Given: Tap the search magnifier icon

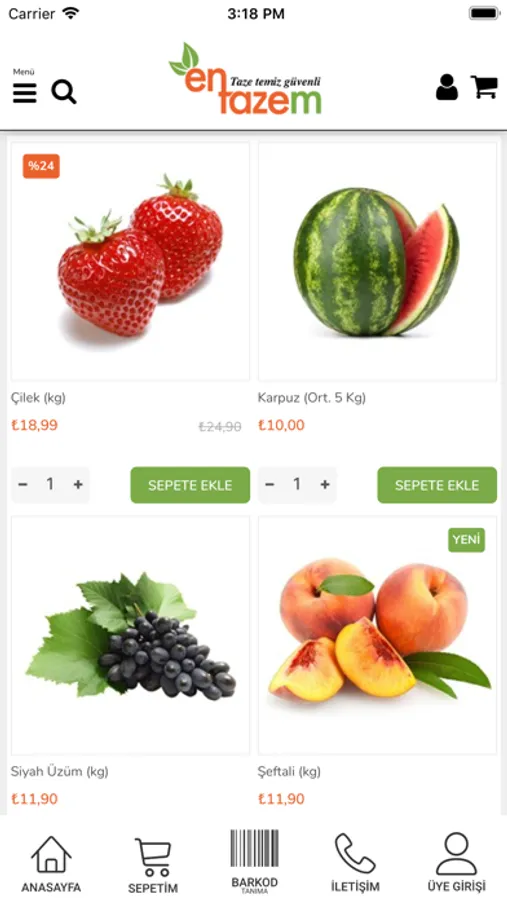Looking at the screenshot, I should pos(64,92).
